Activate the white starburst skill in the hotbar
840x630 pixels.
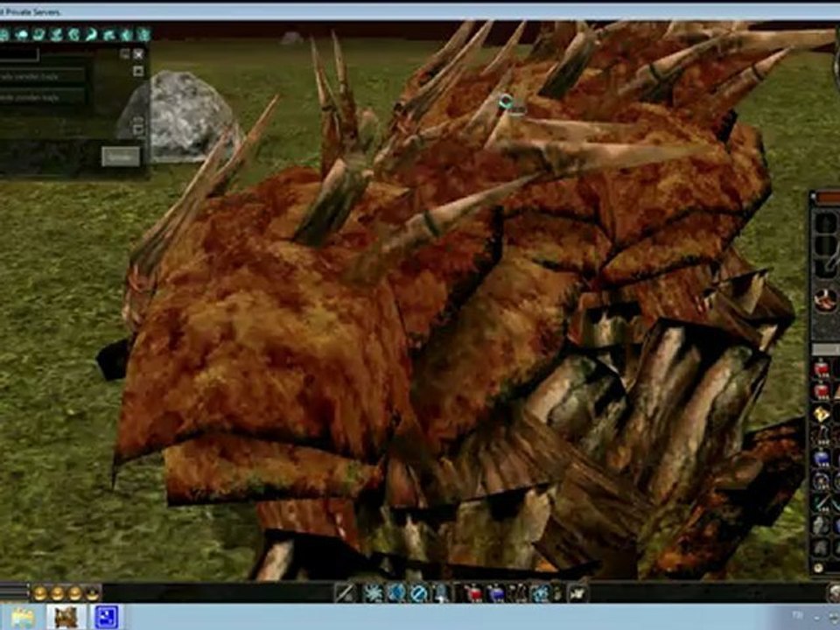(373, 593)
